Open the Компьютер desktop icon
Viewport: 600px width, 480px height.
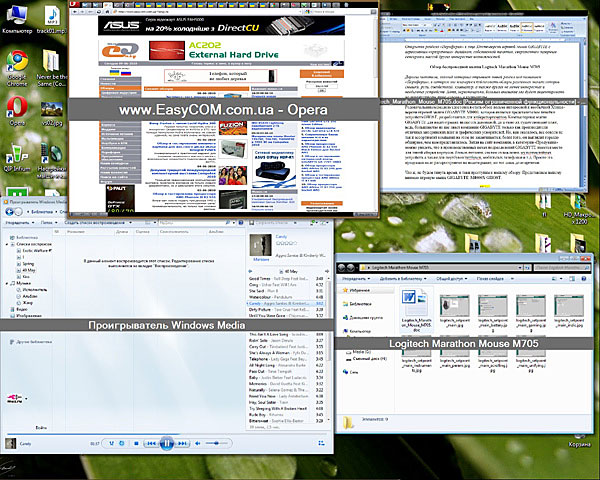coord(17,19)
